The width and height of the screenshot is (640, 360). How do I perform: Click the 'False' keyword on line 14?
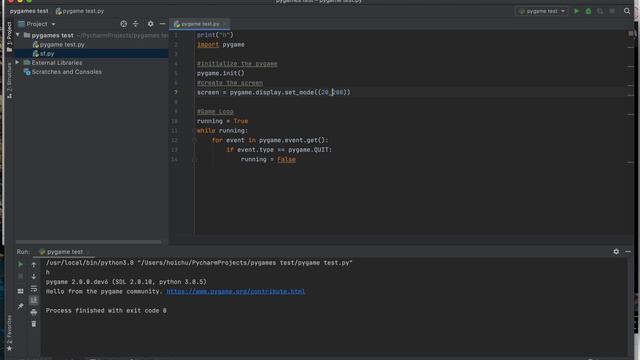[286, 159]
